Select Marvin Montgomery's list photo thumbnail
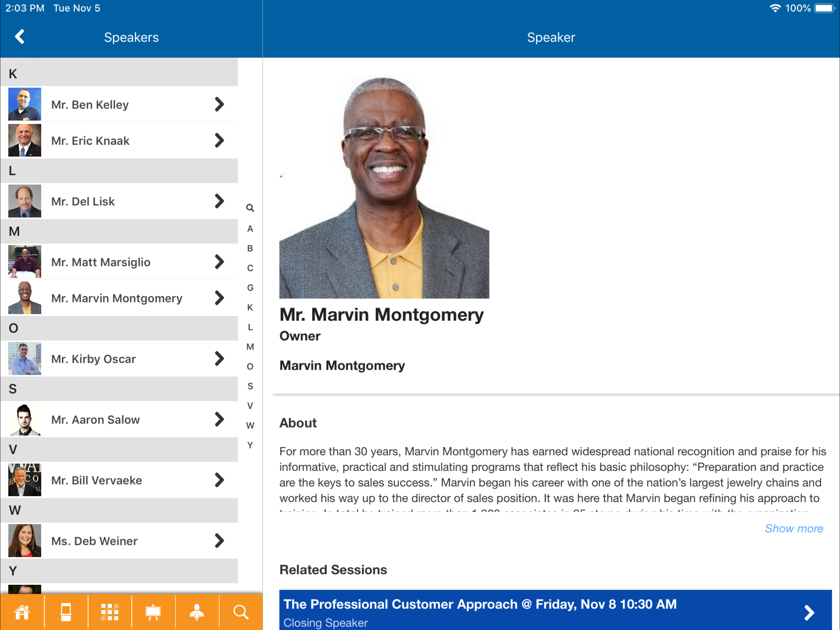 coord(25,298)
